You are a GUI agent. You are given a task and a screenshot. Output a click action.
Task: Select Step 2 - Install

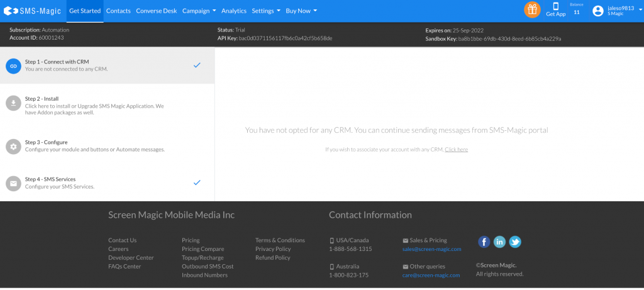(x=107, y=106)
